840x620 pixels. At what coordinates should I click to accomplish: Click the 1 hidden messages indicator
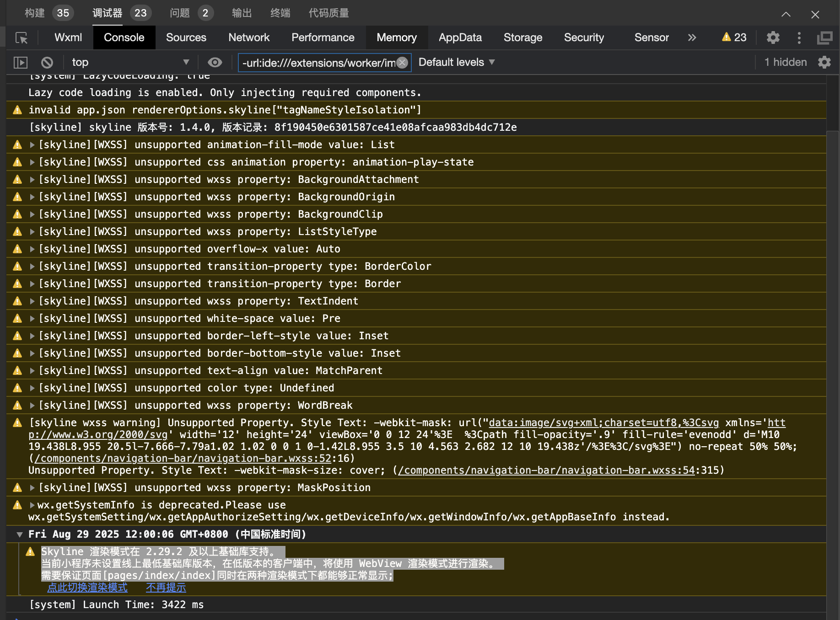coord(786,62)
